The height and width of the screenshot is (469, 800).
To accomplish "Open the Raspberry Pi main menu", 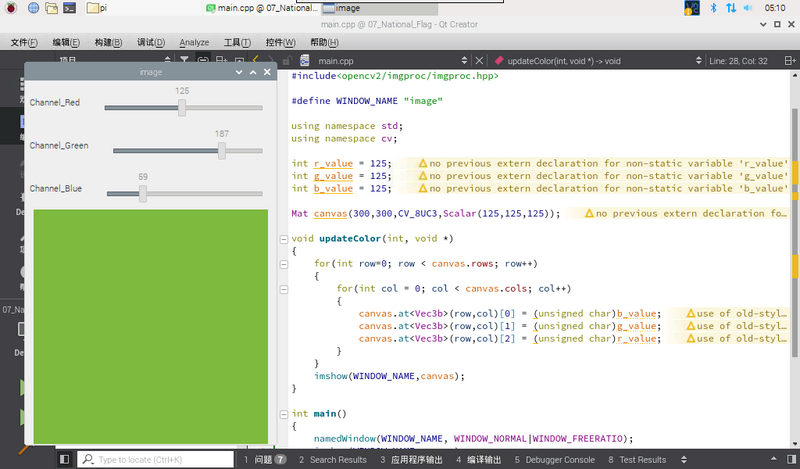I will [11, 8].
